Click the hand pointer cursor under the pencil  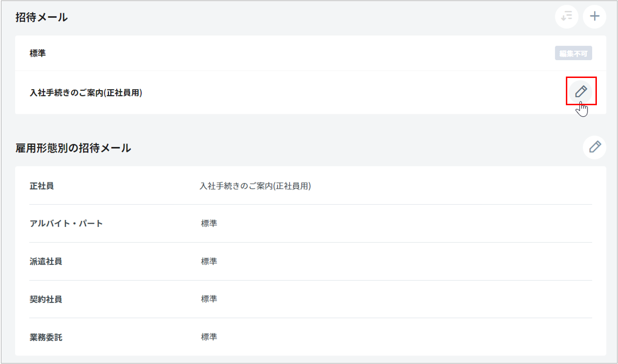(582, 109)
